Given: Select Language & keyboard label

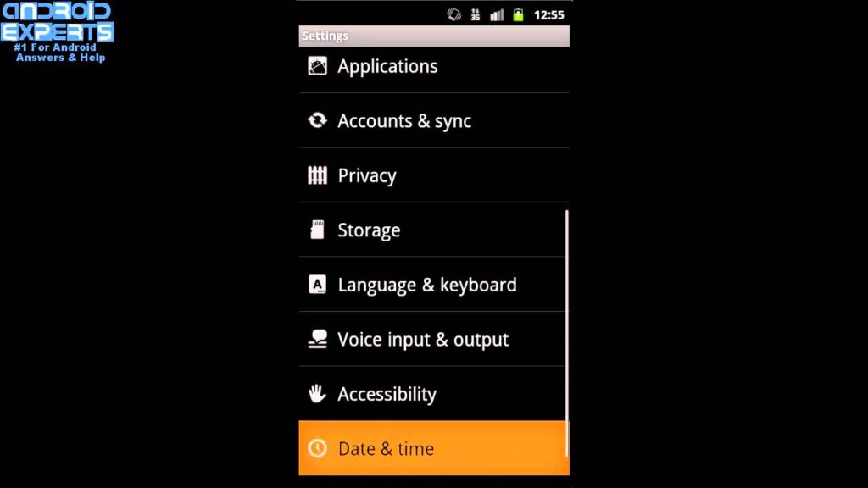Looking at the screenshot, I should click(427, 285).
